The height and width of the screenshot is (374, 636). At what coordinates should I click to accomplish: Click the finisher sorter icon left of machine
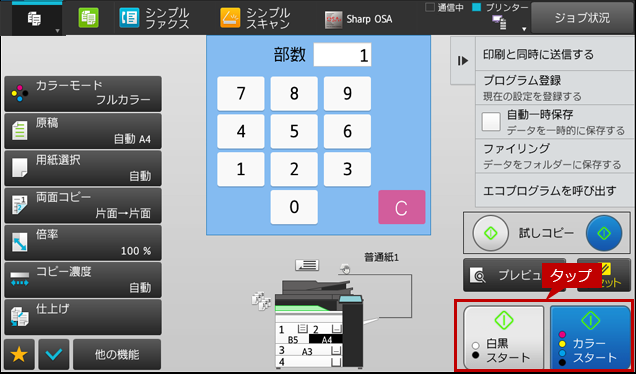click(x=262, y=301)
